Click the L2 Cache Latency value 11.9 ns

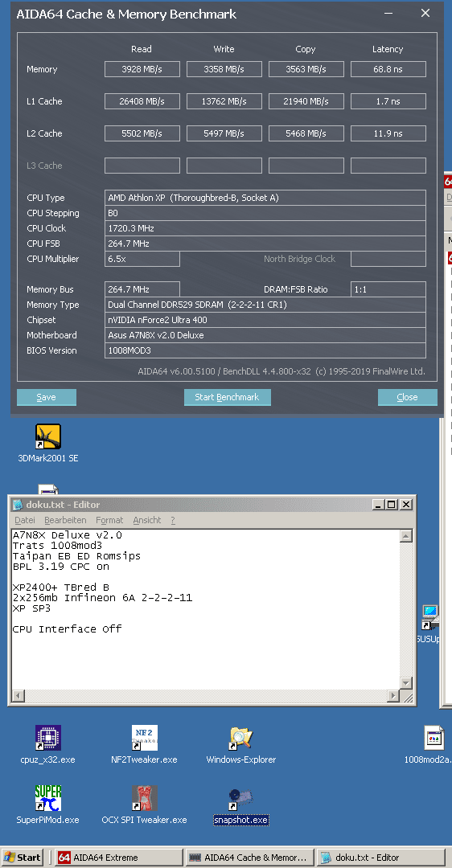coord(388,133)
